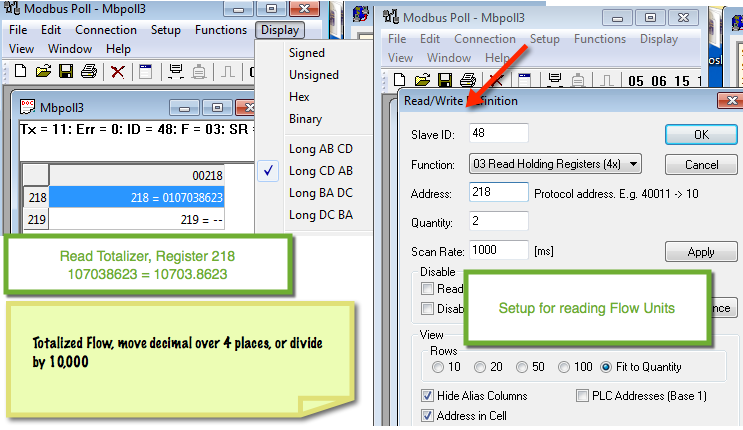Click toolbar function 15 in right window
743x430 pixels.
(x=682, y=81)
